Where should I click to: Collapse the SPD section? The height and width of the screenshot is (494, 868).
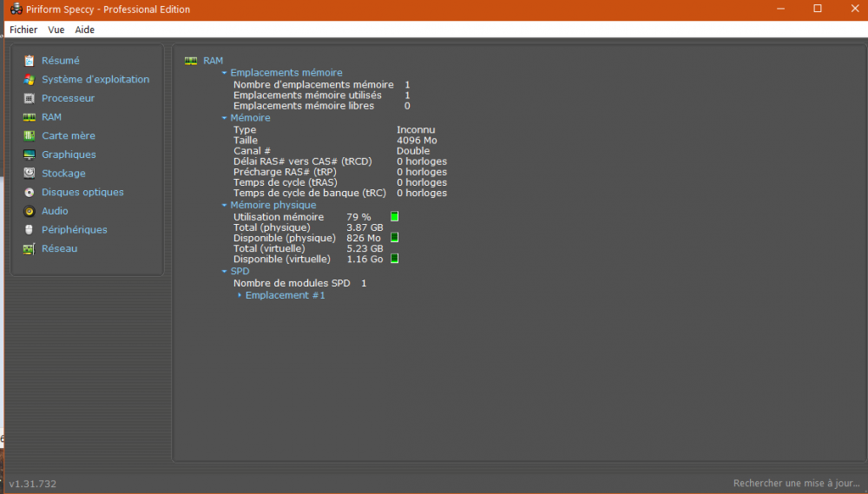click(x=225, y=272)
